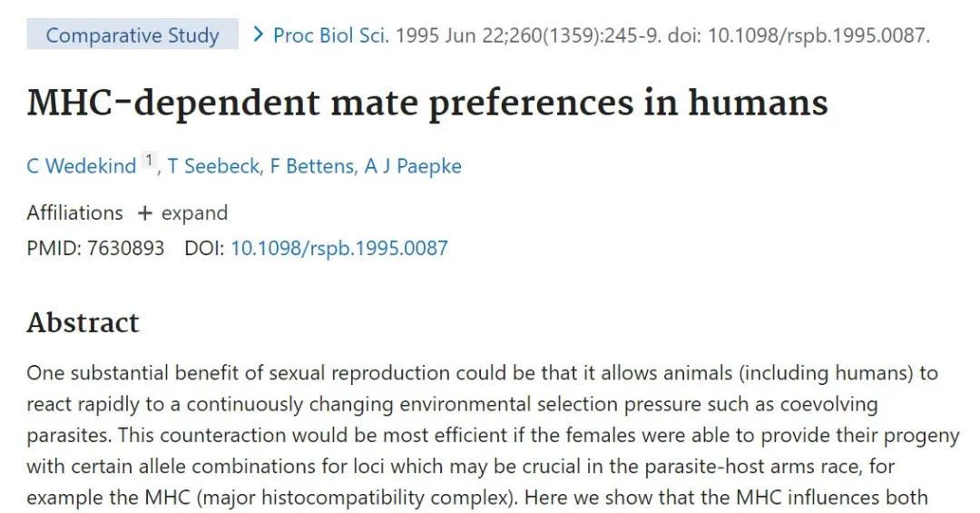The width and height of the screenshot is (980, 513).
Task: Click the PMID: label
Action: point(54,248)
